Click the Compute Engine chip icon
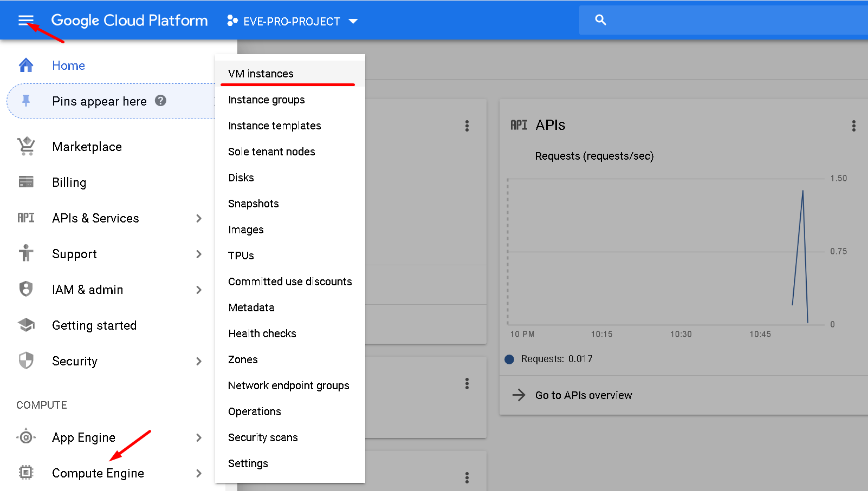The width and height of the screenshot is (868, 491). pyautogui.click(x=26, y=473)
